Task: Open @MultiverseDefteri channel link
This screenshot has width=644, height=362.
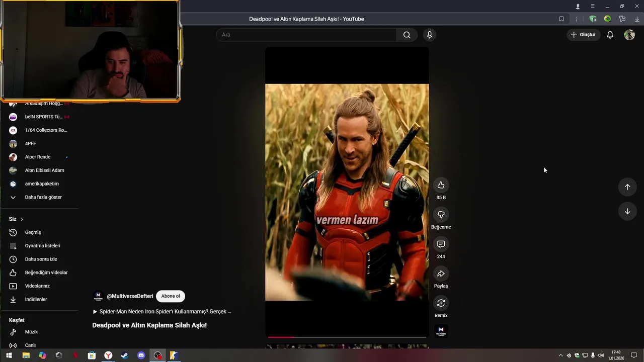Action: coord(130,296)
